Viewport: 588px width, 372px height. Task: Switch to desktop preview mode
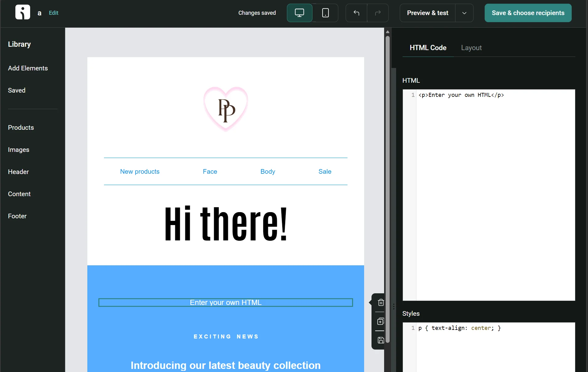300,13
